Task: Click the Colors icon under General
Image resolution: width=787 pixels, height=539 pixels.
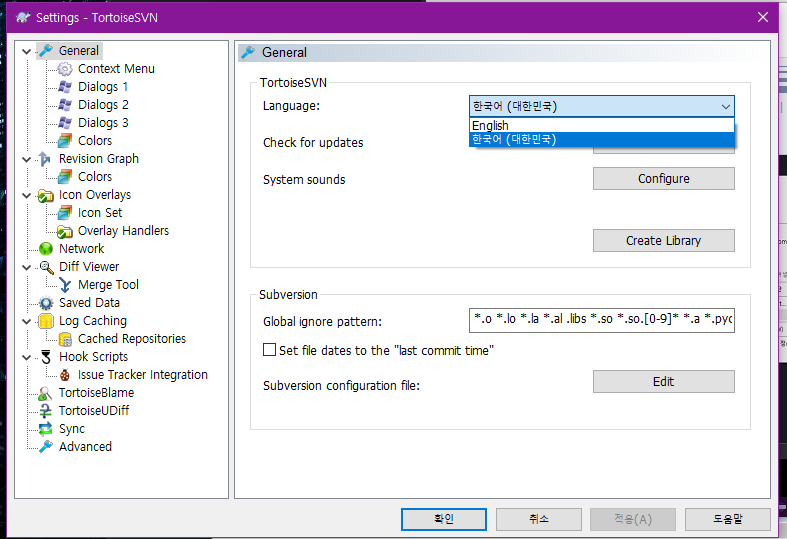Action: (65, 141)
